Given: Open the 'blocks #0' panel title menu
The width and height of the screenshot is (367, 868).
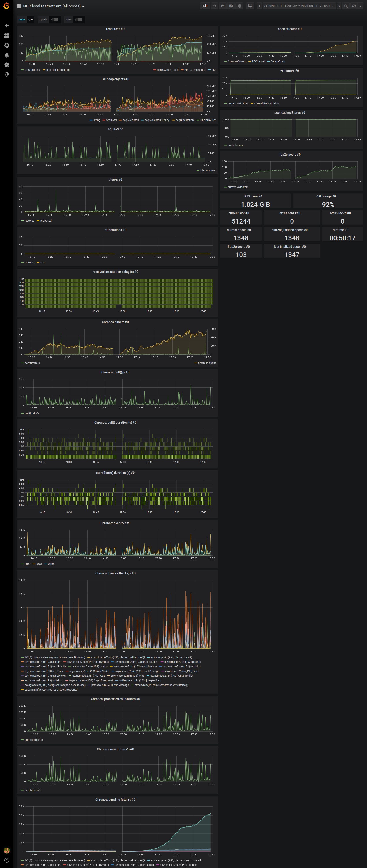Looking at the screenshot, I should [115, 180].
